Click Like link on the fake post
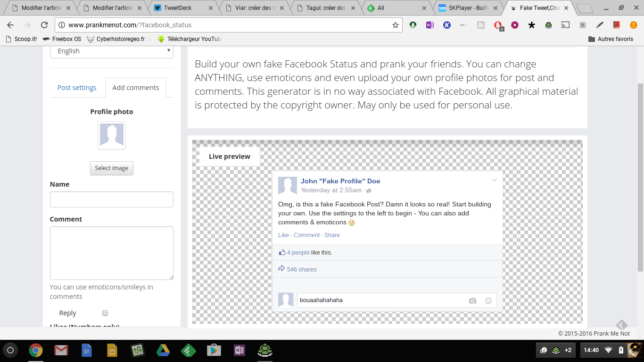This screenshot has width=644, height=362. (x=283, y=235)
